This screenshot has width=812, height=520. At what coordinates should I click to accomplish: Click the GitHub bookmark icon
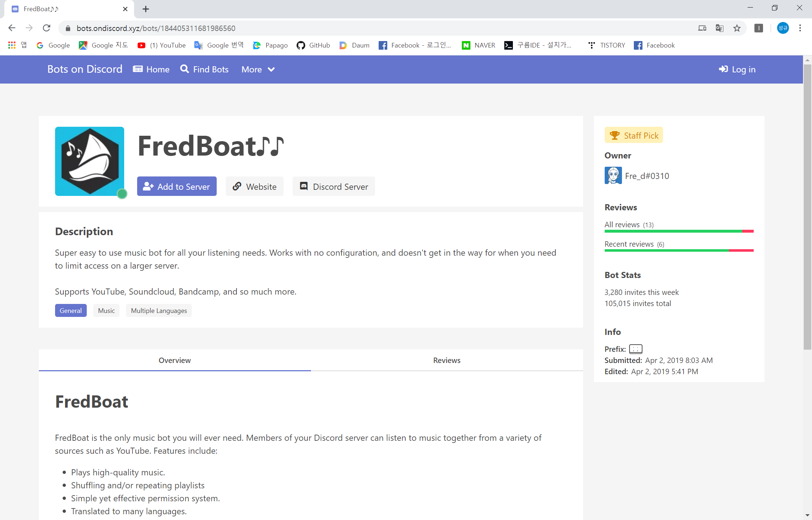301,45
